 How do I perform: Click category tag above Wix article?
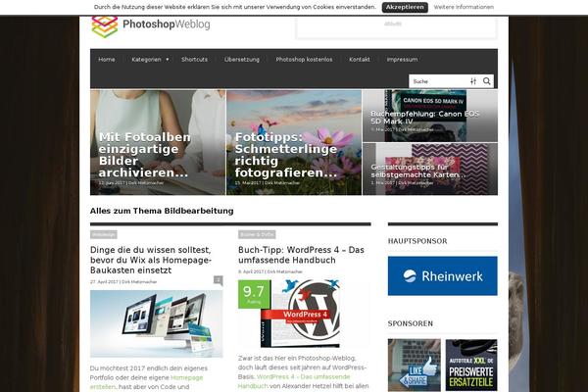pyautogui.click(x=104, y=234)
